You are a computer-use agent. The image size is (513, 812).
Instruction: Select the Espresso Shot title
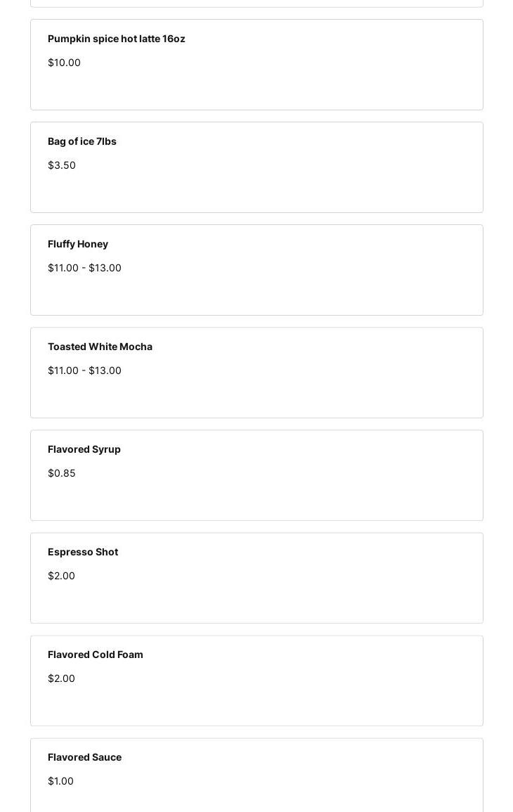[83, 552]
